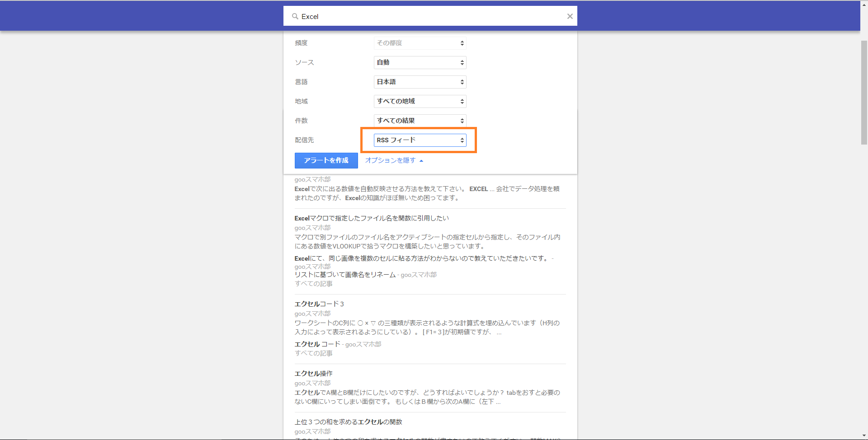Collapse options via オプションを隠す link
The width and height of the screenshot is (868, 440).
(x=394, y=160)
